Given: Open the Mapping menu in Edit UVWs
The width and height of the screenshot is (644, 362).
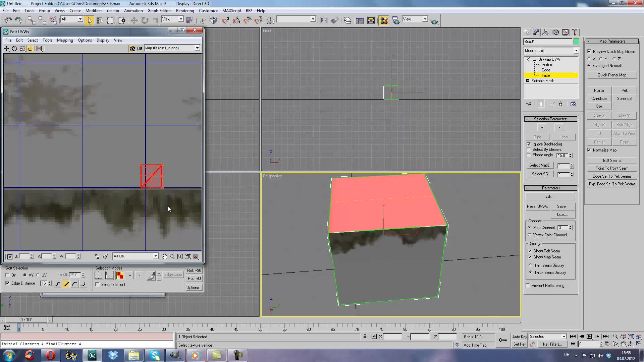Looking at the screenshot, I should [65, 40].
